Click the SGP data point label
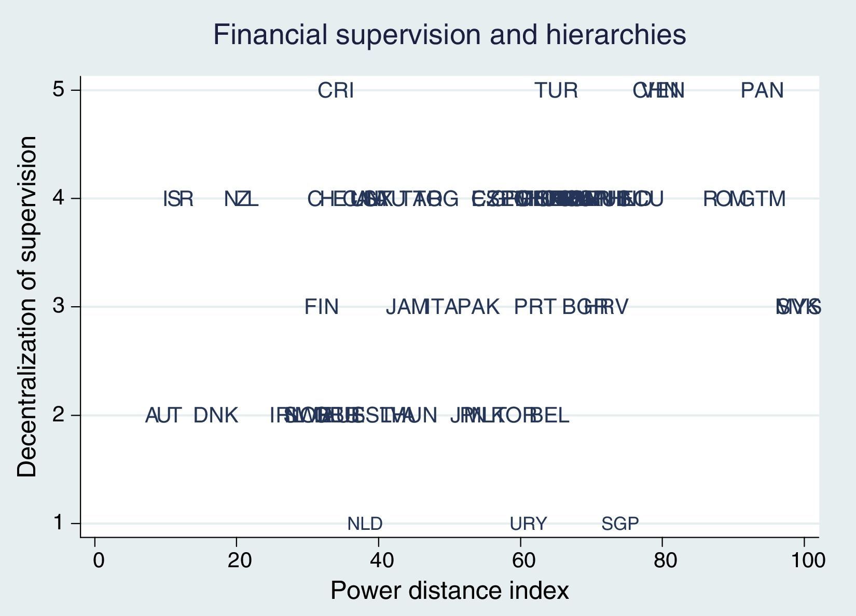The width and height of the screenshot is (856, 616). [620, 524]
